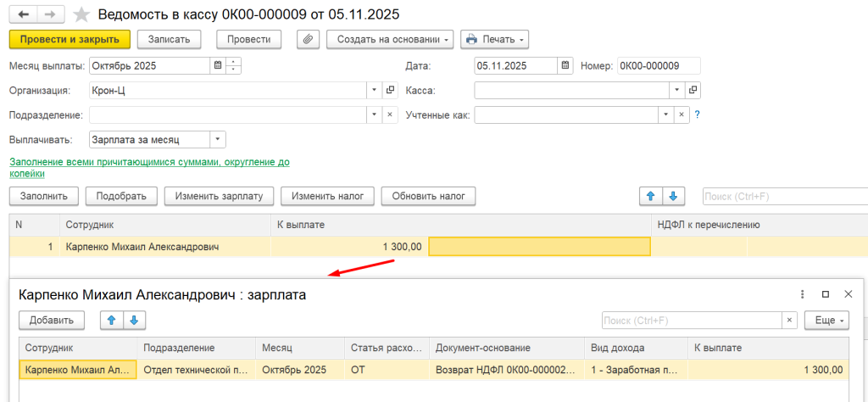This screenshot has width=868, height=402.
Task: Click Провести и закрыть button
Action: (x=70, y=39)
